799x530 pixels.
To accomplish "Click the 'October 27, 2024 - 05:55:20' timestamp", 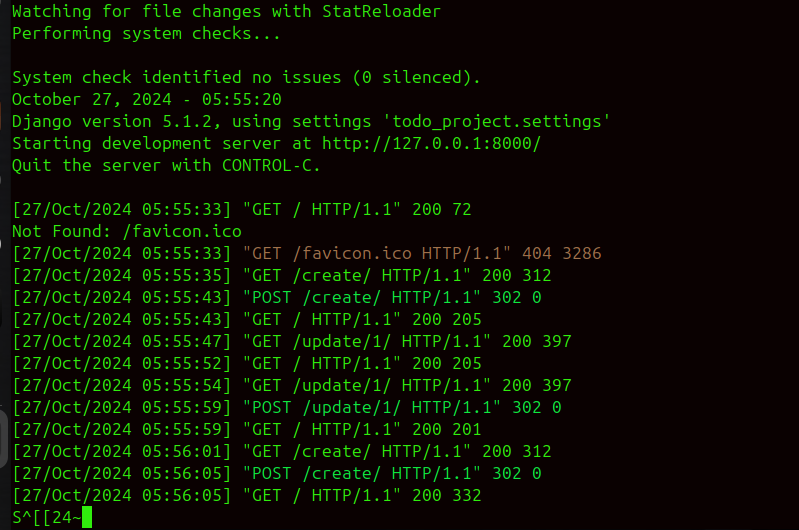I will [x=147, y=99].
